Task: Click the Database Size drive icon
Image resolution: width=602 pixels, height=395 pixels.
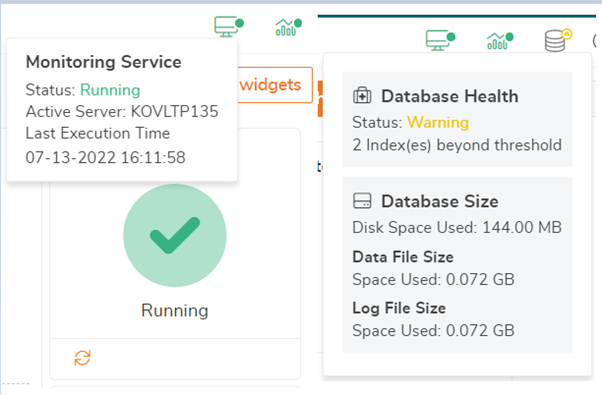Action: (x=362, y=201)
